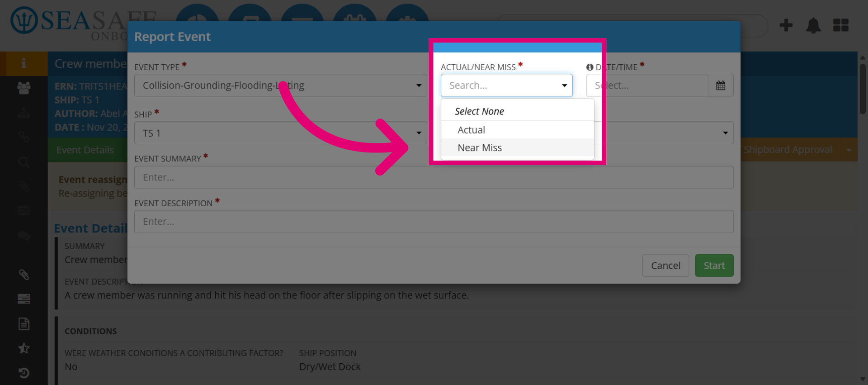
Task: Click the scroll down arrow of the page
Action: [x=863, y=379]
